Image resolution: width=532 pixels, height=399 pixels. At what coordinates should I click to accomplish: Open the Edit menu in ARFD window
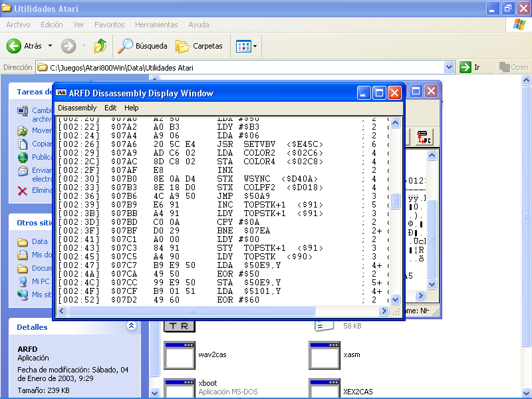pos(110,108)
